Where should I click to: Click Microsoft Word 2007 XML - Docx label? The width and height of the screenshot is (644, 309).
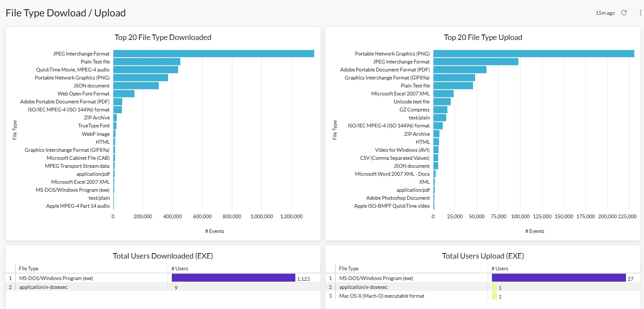coord(392,174)
